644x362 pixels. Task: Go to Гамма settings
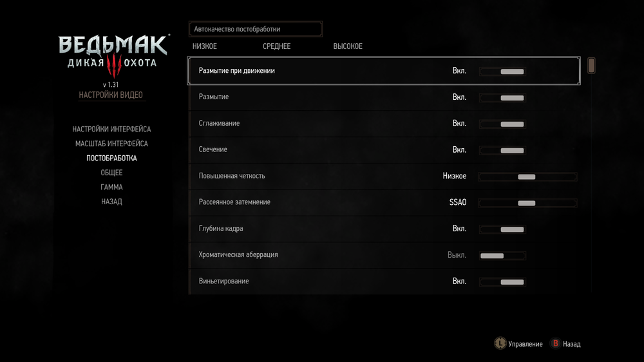pyautogui.click(x=111, y=187)
